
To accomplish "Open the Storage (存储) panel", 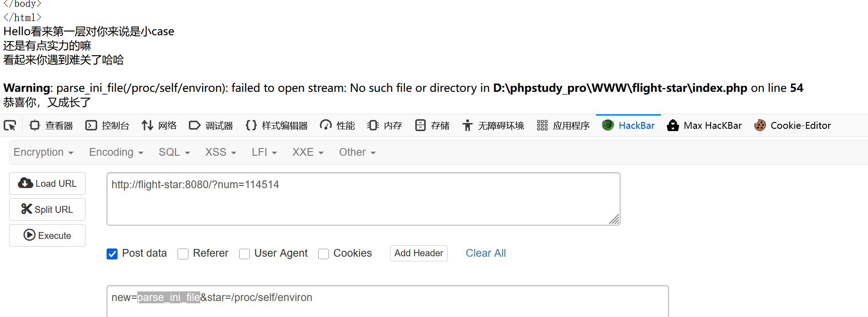I will 432,126.
